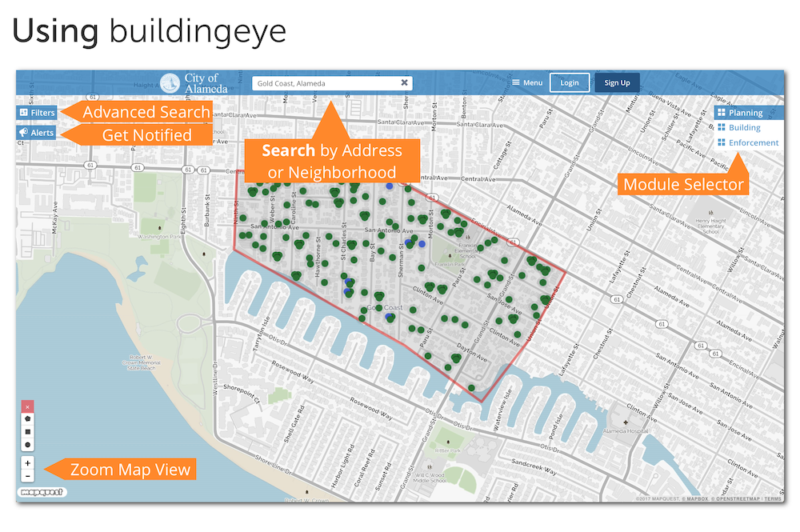The height and width of the screenshot is (532, 800).
Task: Click the Sign Up button
Action: 617,82
